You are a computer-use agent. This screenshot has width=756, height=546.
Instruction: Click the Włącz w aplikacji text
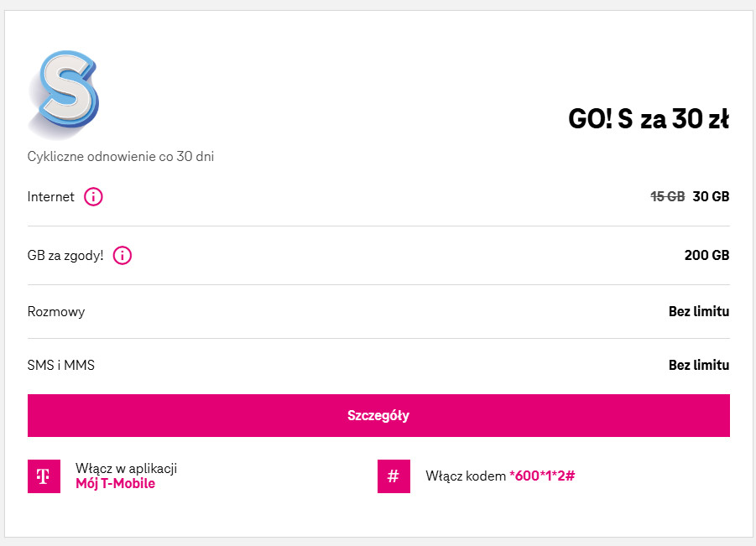(x=126, y=469)
